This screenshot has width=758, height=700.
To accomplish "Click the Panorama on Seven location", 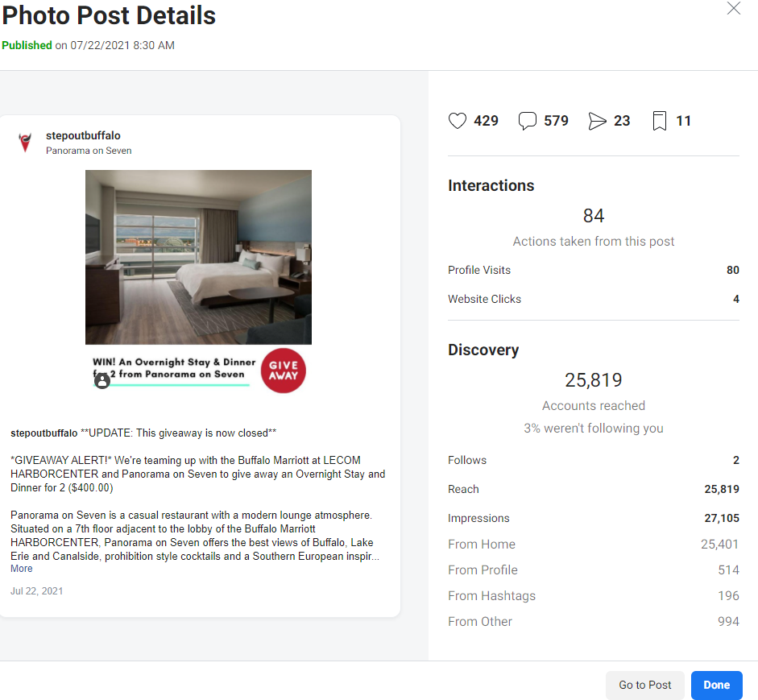I will tap(89, 151).
